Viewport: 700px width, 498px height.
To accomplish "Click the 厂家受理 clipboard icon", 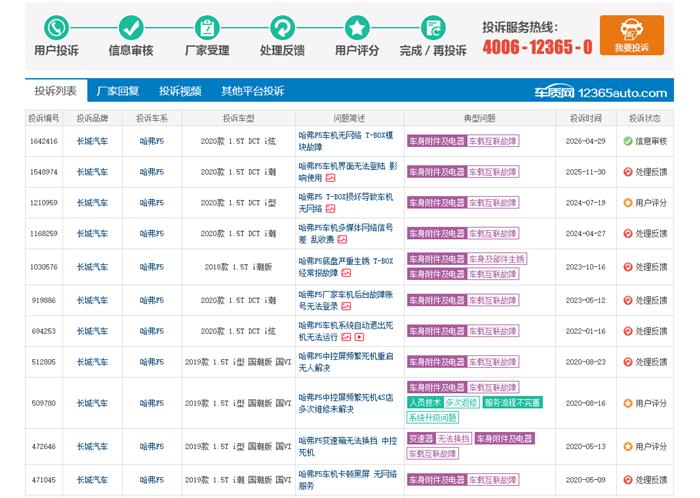I will (x=207, y=27).
